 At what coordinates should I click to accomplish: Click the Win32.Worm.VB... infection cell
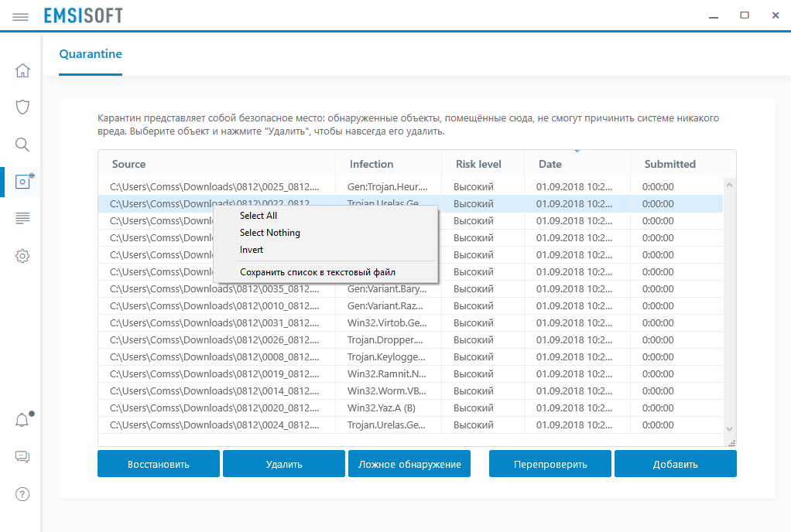tap(387, 391)
